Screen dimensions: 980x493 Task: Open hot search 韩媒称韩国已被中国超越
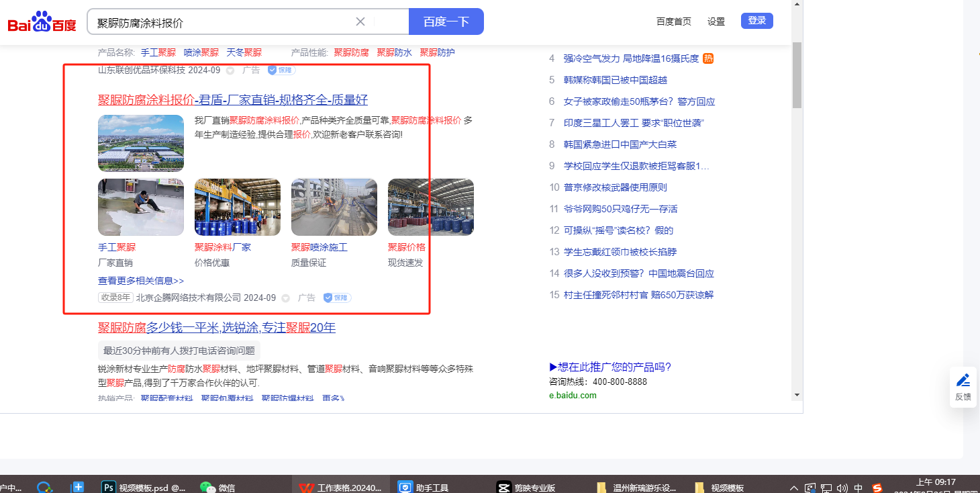tap(616, 80)
